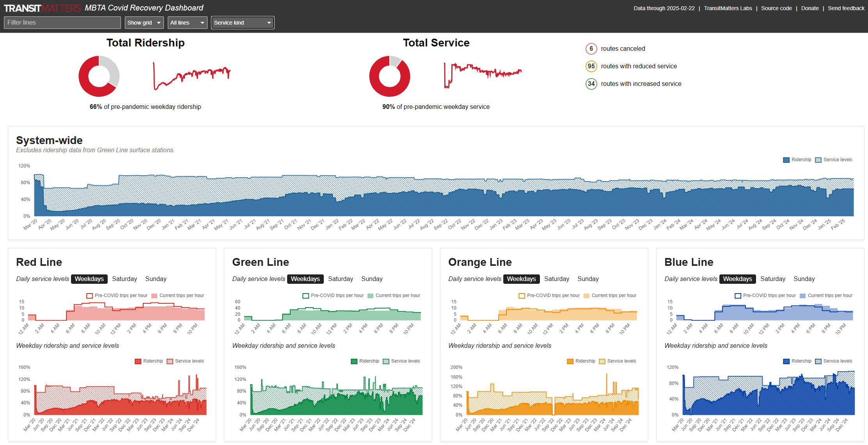Toggle Green Line Pre-COVID trips legend icon
The height and width of the screenshot is (445, 868).
pos(305,296)
